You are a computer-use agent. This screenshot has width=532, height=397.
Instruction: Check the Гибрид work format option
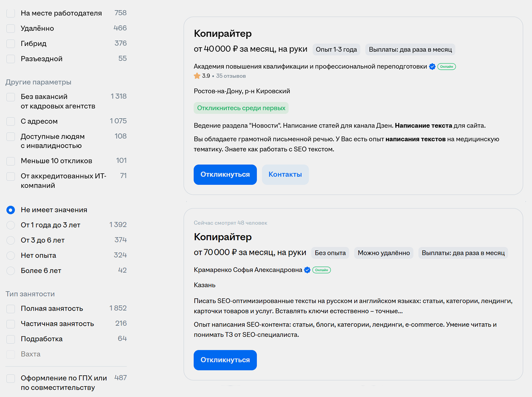point(11,43)
